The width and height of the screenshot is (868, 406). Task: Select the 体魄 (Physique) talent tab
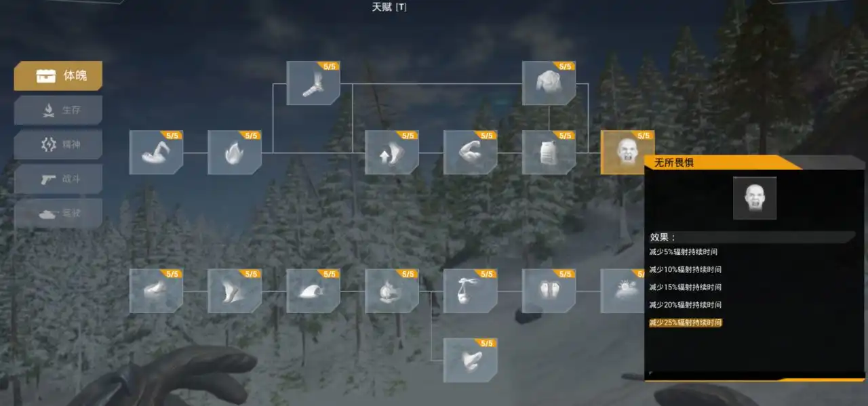[x=58, y=76]
